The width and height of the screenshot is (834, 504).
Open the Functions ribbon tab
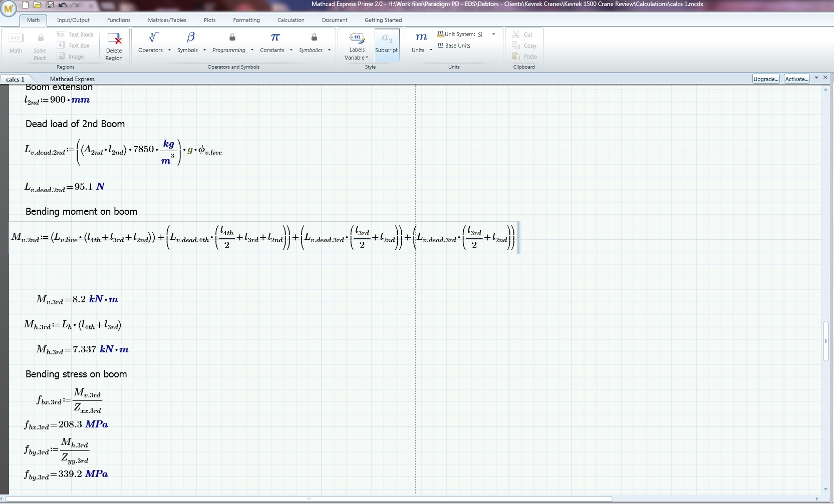[x=119, y=20]
